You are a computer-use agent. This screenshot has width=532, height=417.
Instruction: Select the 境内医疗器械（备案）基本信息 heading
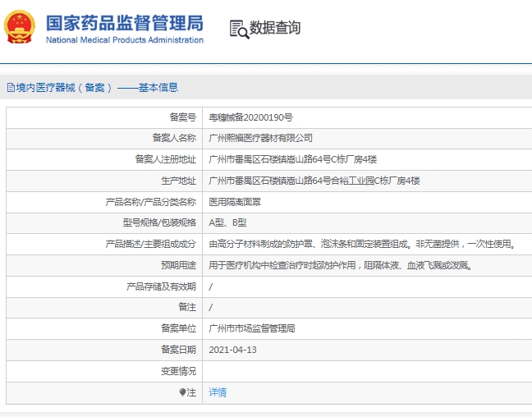[97, 88]
